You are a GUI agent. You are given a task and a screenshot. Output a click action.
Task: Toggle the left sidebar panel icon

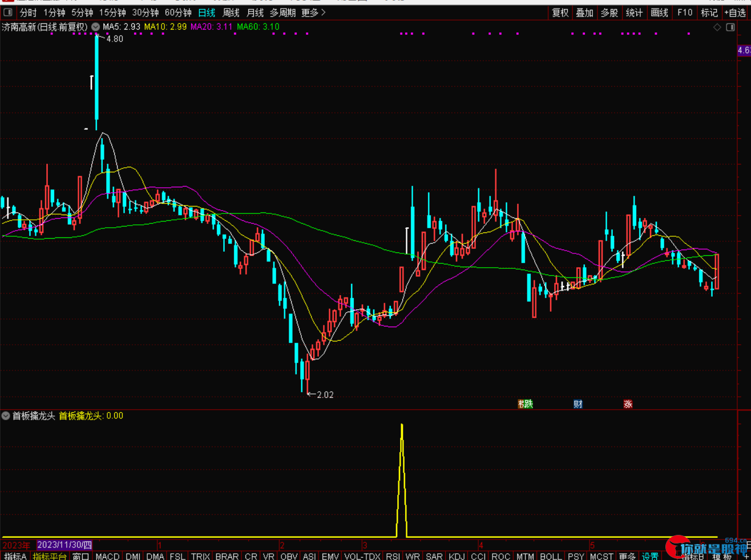[8, 12]
